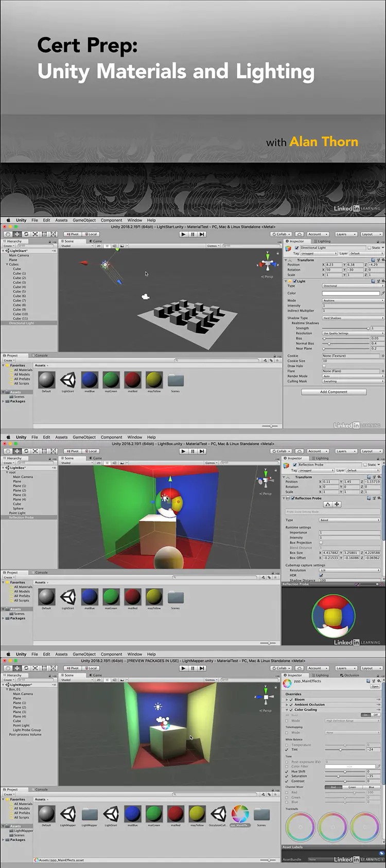Select ppp_MainEffects asset in bottom window
This screenshot has width=386, height=868.
[240, 814]
